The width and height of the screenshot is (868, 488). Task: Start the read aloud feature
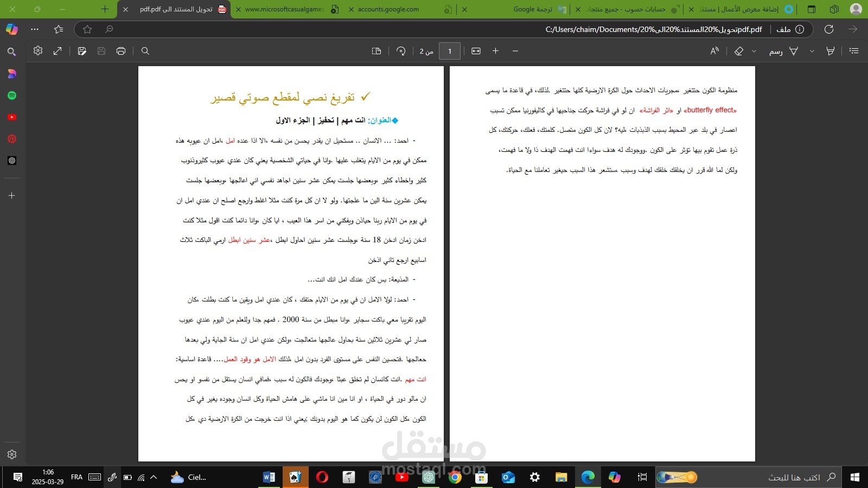(714, 51)
